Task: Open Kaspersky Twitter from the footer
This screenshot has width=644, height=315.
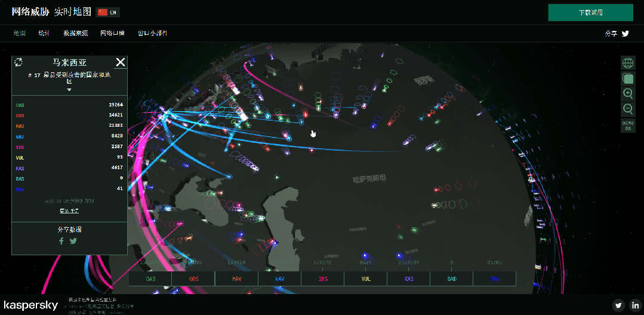Action: [619, 305]
